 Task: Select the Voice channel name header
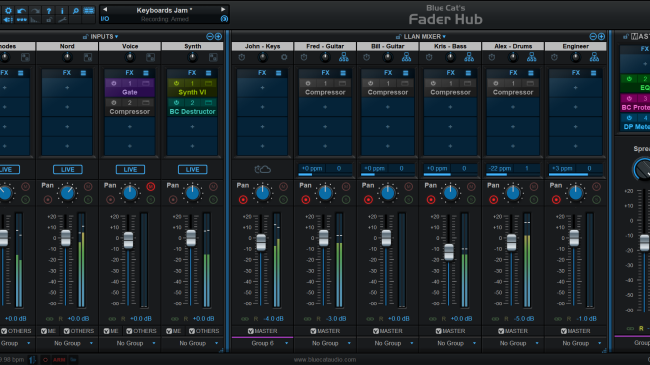(x=130, y=46)
